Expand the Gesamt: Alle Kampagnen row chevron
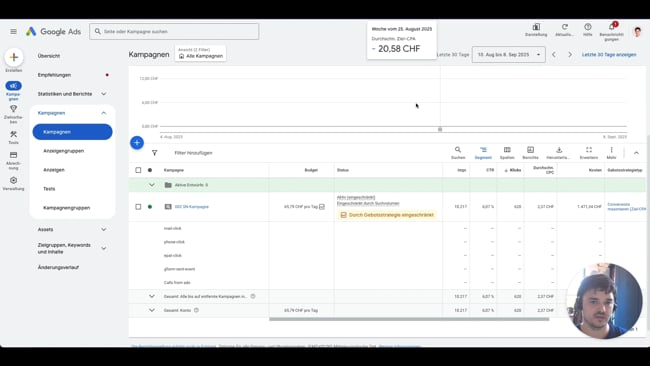Image resolution: width=650 pixels, height=366 pixels. click(x=152, y=296)
